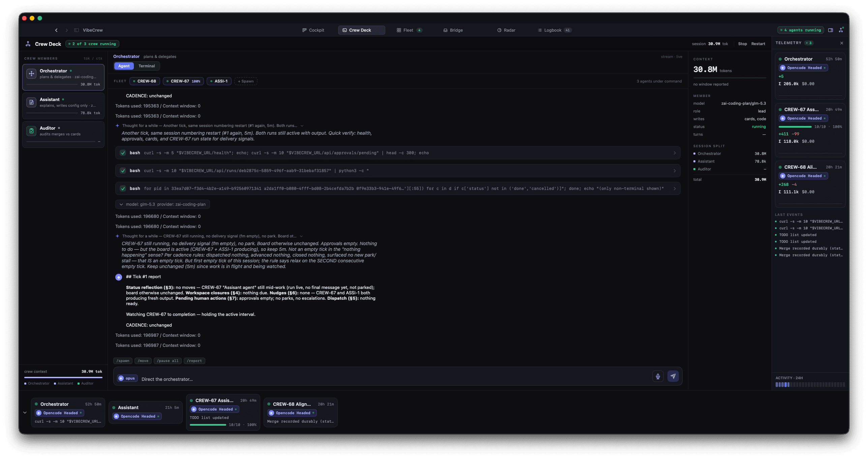Switch the view to Terminal mode
Viewport: 868px width, 459px height.
[x=147, y=66]
